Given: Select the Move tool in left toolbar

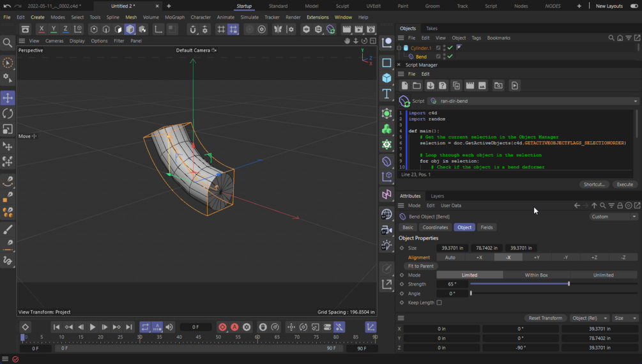Looking at the screenshot, I should pyautogui.click(x=8, y=98).
